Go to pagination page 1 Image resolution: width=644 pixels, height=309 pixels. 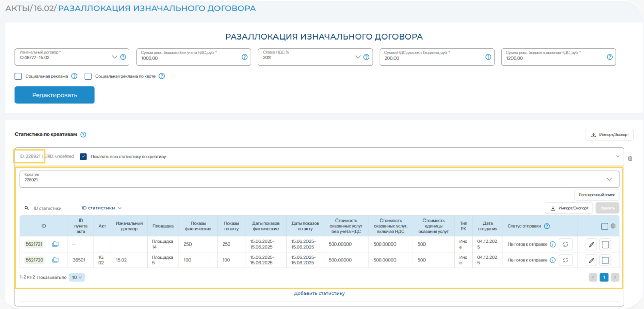[x=604, y=277]
